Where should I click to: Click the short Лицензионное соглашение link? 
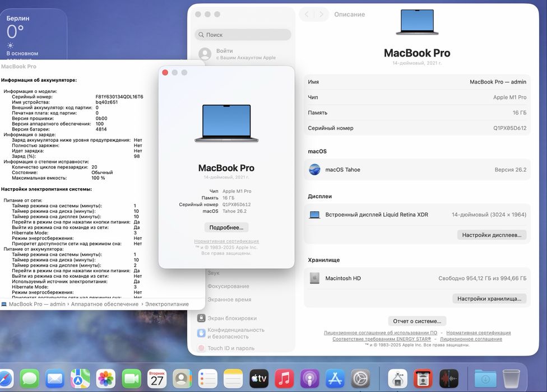[x=471, y=339]
